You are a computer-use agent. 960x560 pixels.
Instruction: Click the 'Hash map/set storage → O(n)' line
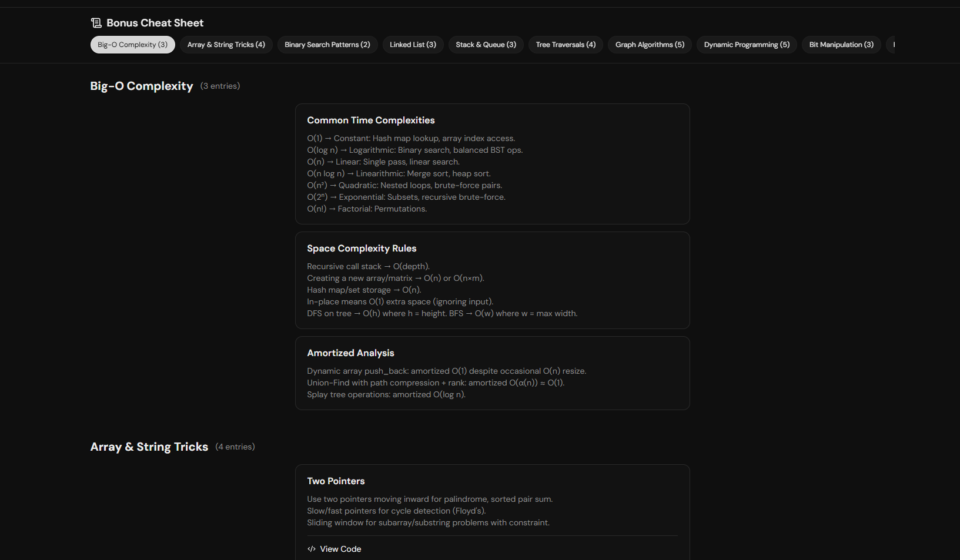click(x=364, y=290)
